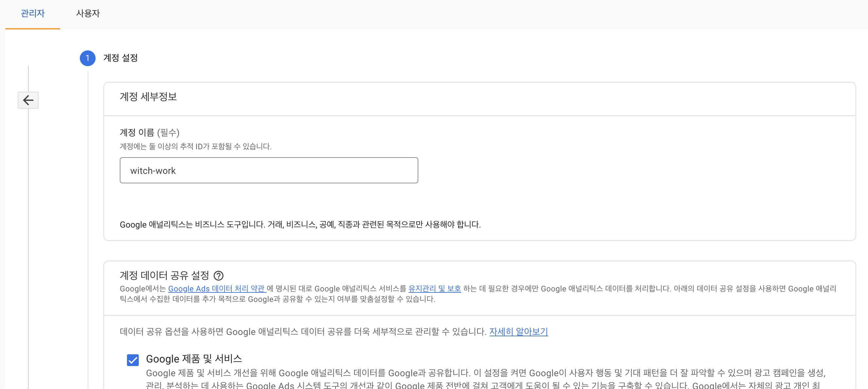Image resolution: width=868 pixels, height=389 pixels.
Task: Disable data sharing with Google products
Action: [x=133, y=360]
